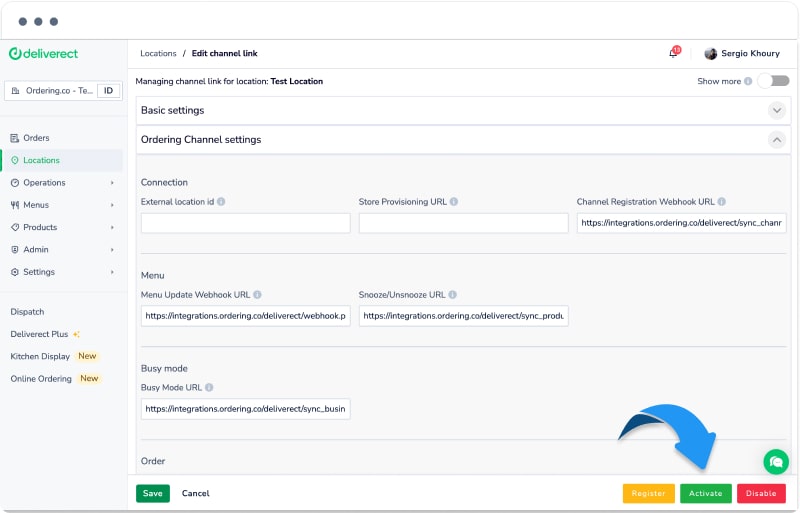The height and width of the screenshot is (513, 800).
Task: Click the External location id field
Action: click(x=245, y=223)
